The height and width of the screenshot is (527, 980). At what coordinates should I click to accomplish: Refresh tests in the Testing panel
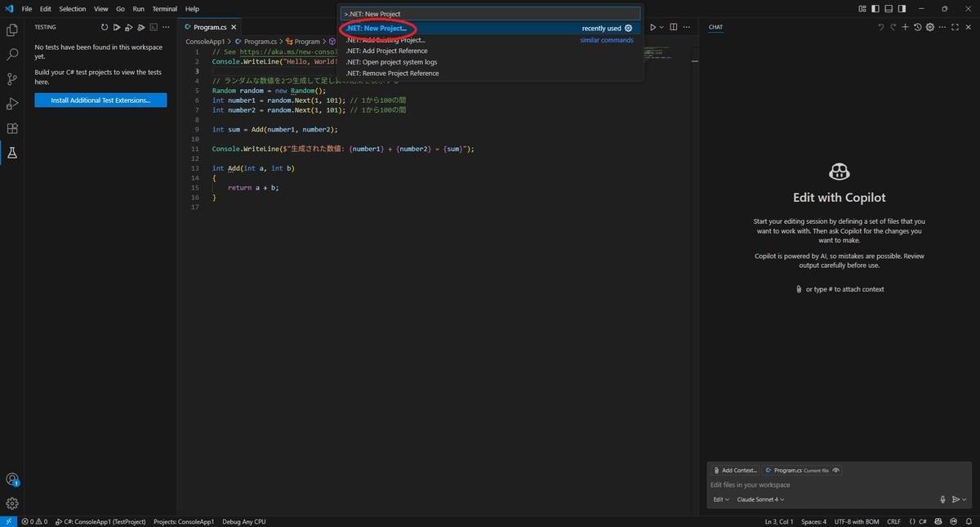pos(105,27)
